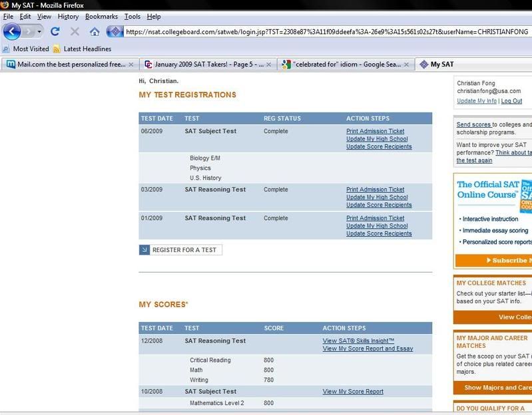Open the Bookmarks menu
Viewport: 532px width, 415px height.
101,16
